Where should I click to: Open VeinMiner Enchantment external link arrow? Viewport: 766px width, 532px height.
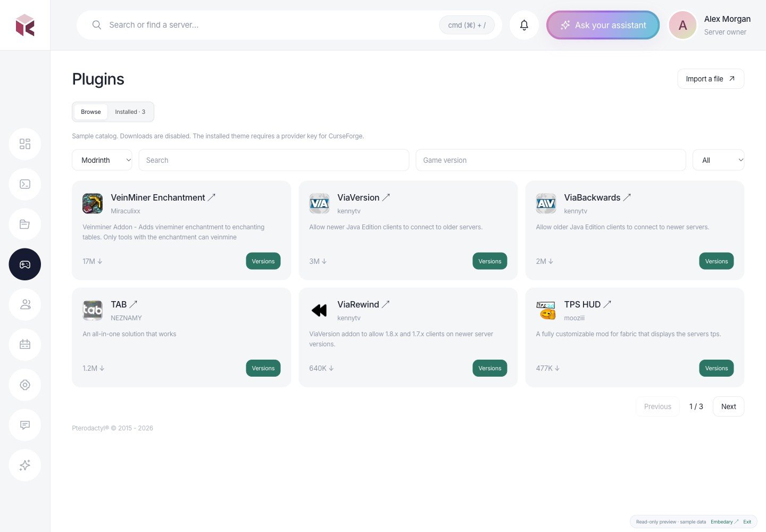[x=212, y=197]
